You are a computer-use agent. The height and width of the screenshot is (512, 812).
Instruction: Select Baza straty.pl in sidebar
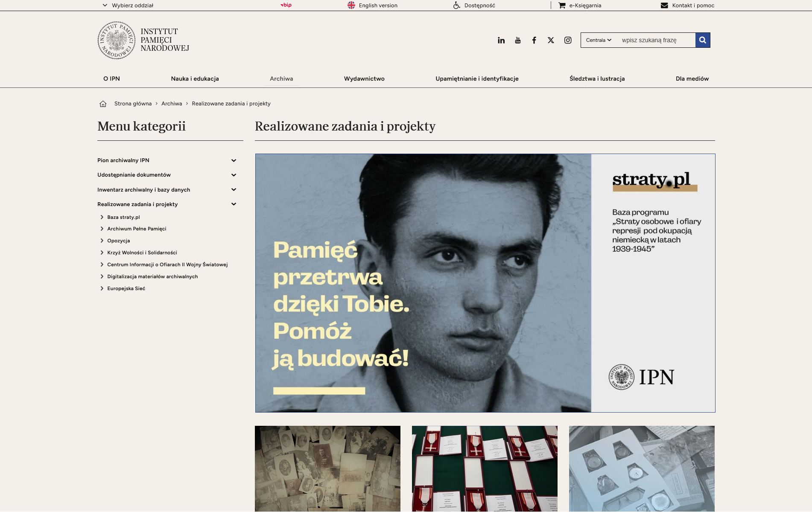coord(123,217)
